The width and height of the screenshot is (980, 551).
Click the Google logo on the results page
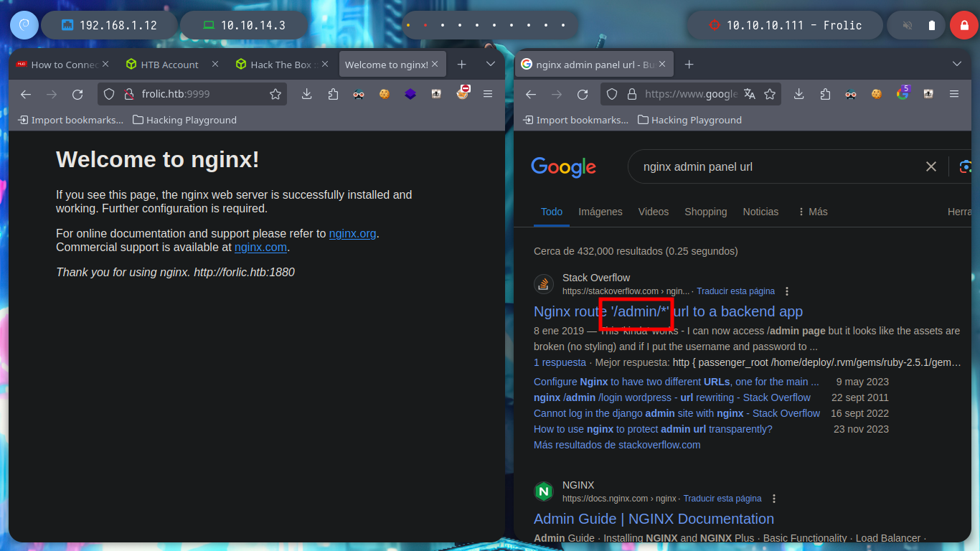coord(563,167)
